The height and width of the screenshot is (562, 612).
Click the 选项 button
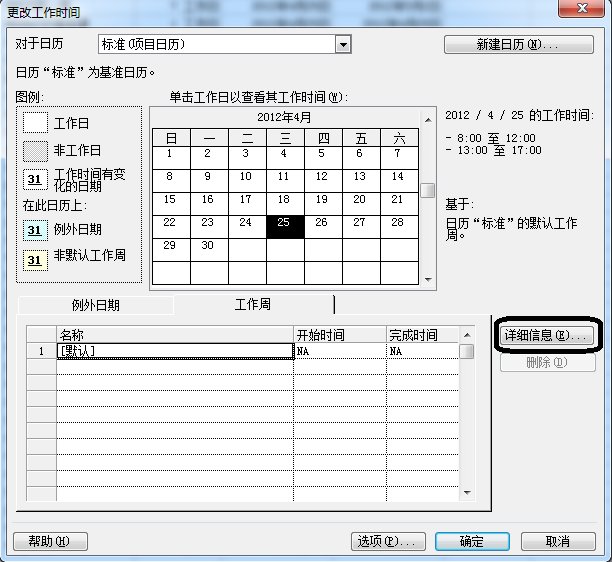coord(388,541)
